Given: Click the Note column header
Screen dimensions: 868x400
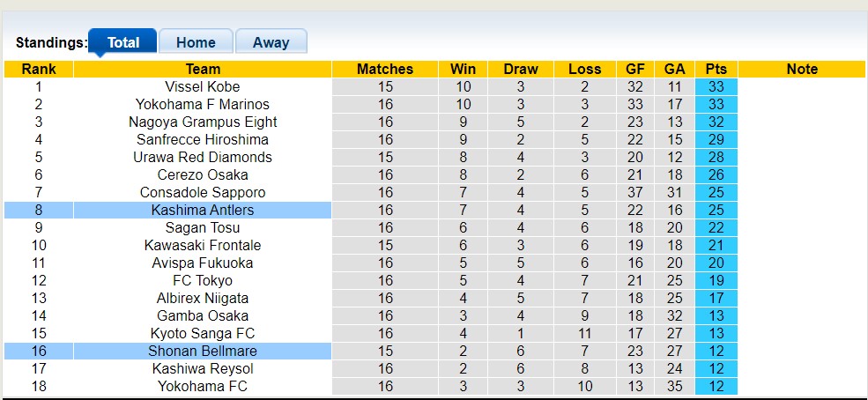Looking at the screenshot, I should (x=802, y=69).
